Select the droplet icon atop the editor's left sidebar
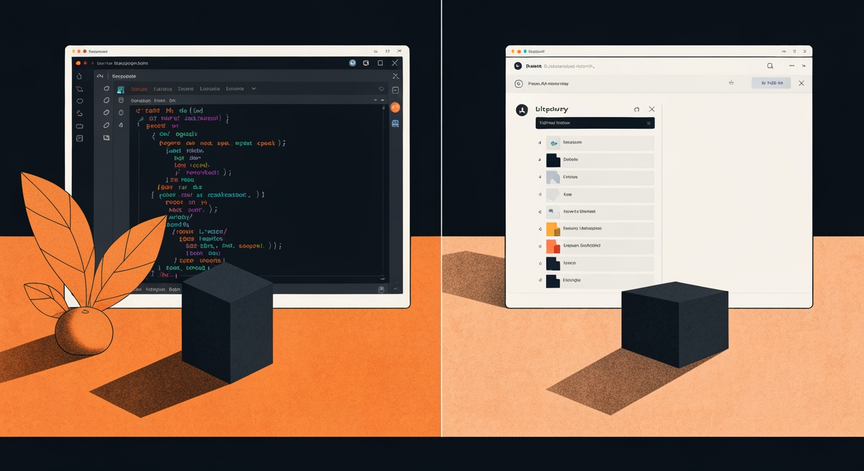This screenshot has width=864, height=471. [79, 76]
